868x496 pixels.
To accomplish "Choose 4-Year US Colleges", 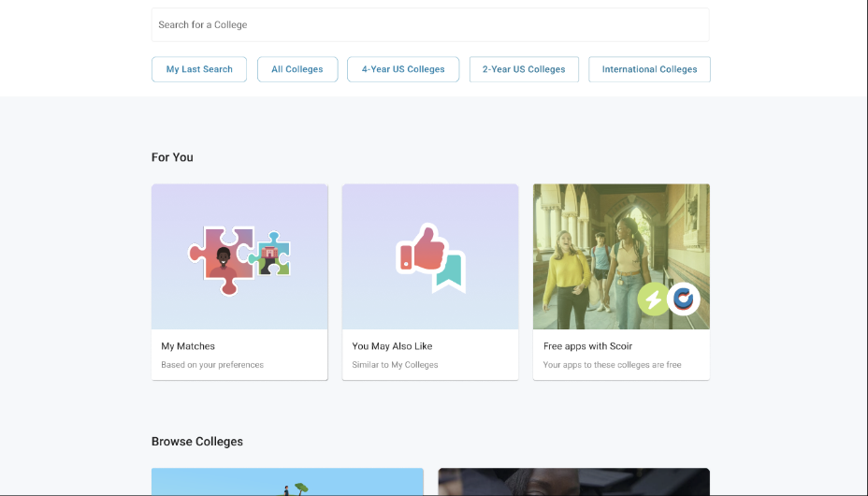I will (x=403, y=69).
